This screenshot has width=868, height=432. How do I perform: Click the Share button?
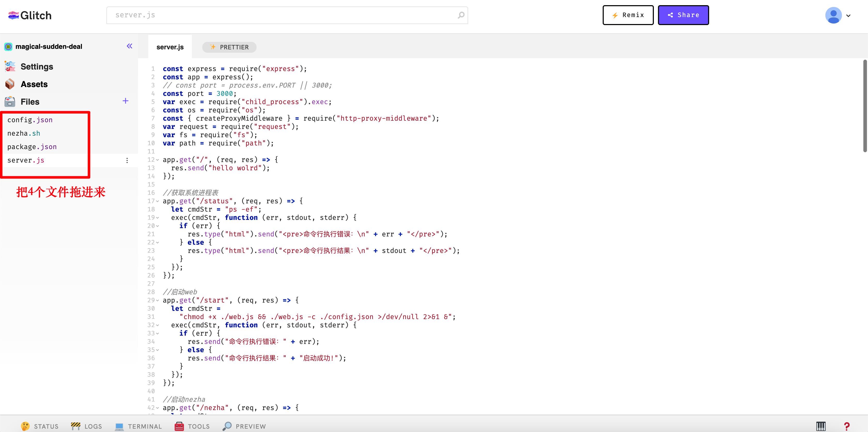coord(683,15)
